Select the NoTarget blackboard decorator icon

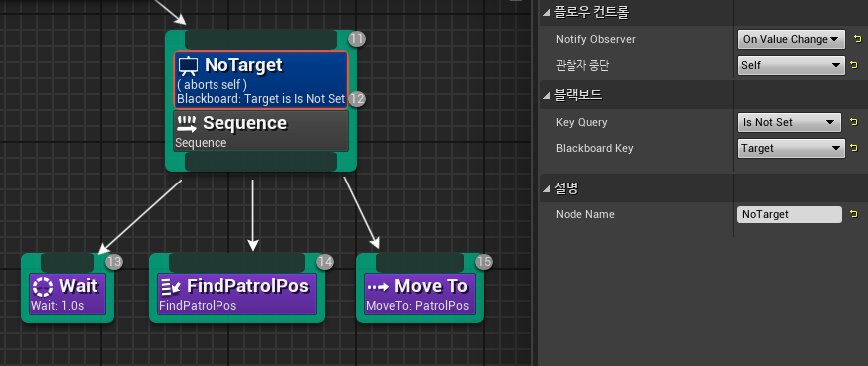pos(188,66)
